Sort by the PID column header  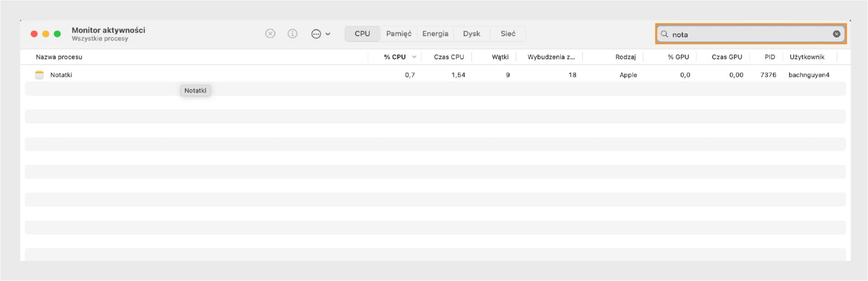pos(769,57)
